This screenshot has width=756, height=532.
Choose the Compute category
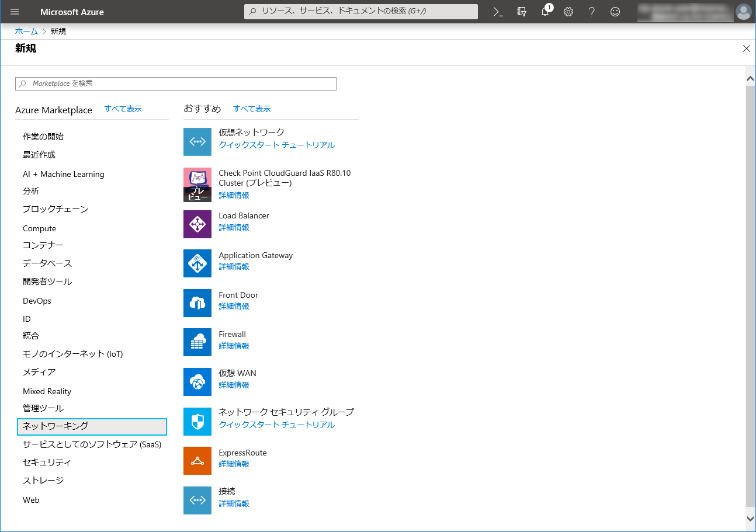pyautogui.click(x=40, y=228)
